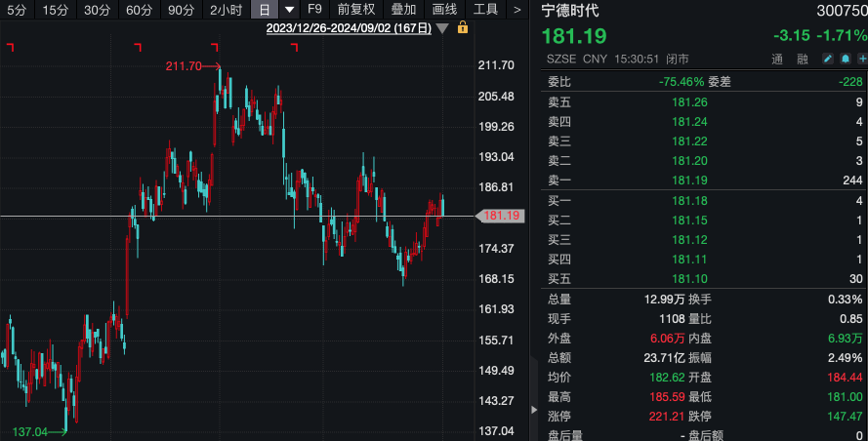Image resolution: width=868 pixels, height=441 pixels.
Task: Switch to the 5分 period
Action: point(17,10)
